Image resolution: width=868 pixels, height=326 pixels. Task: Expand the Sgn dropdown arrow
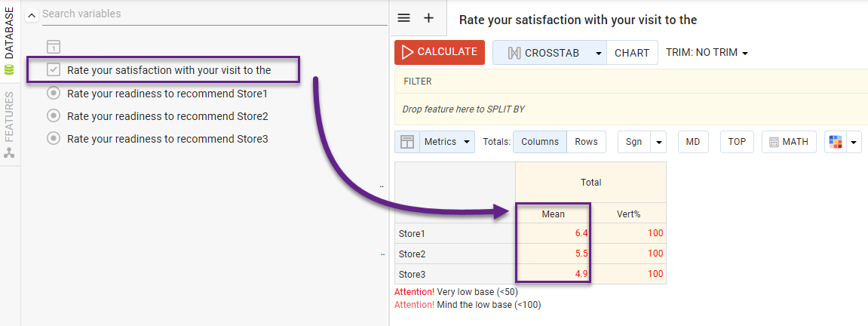click(658, 142)
